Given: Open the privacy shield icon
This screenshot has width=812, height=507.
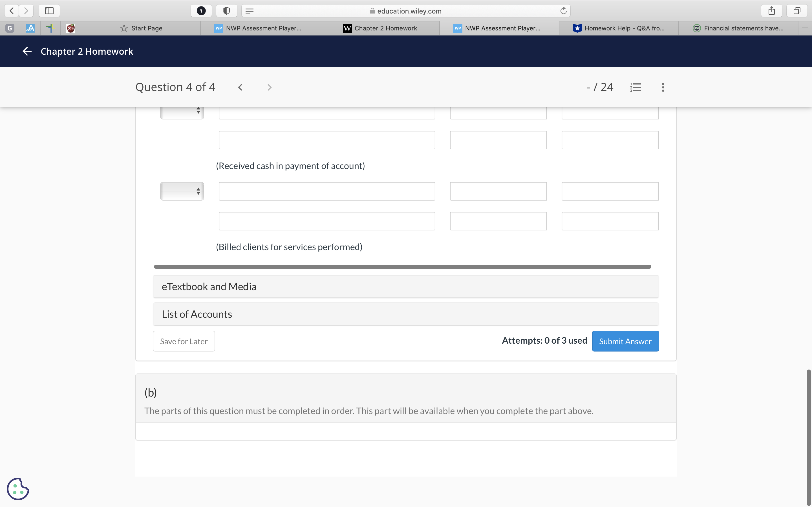Looking at the screenshot, I should coord(226,11).
